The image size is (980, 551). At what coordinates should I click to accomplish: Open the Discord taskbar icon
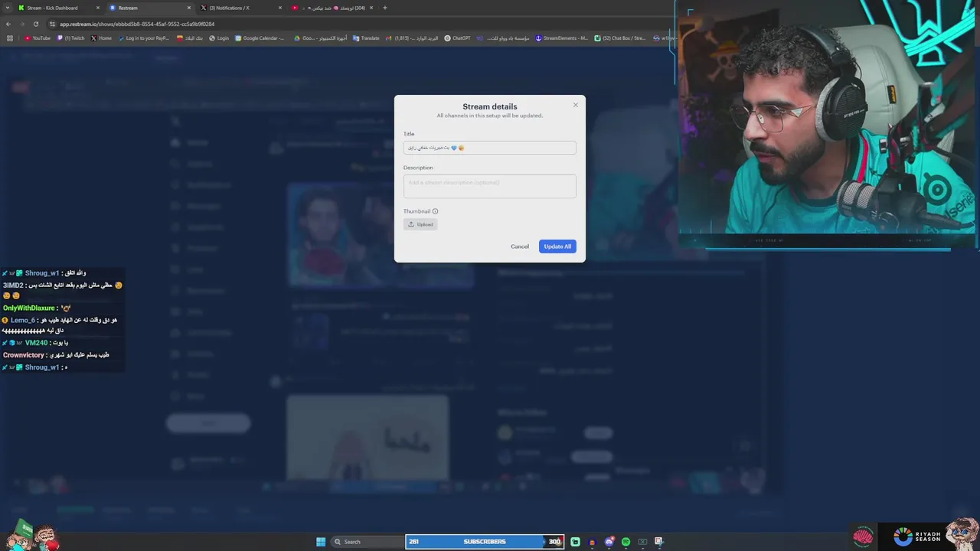point(609,542)
